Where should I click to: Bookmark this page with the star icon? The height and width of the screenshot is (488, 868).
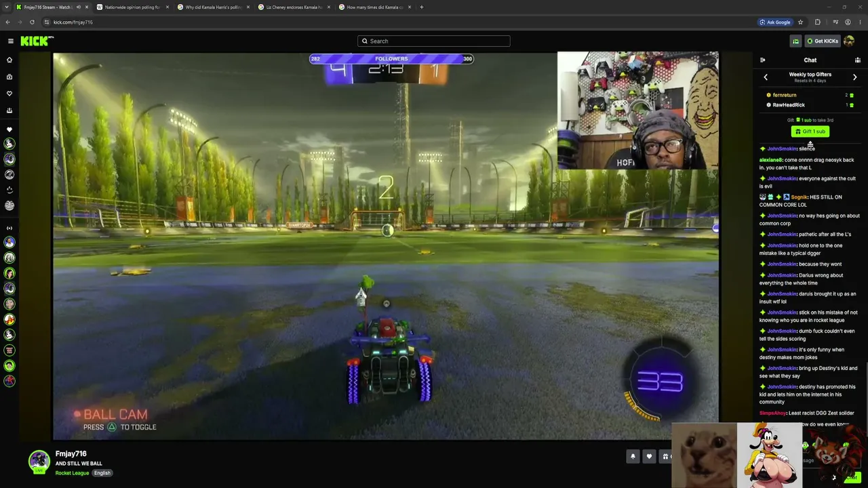(x=801, y=22)
